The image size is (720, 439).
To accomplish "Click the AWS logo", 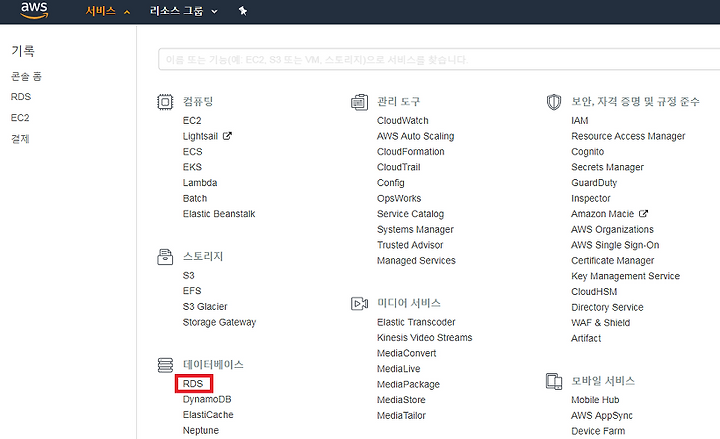I will point(34,10).
